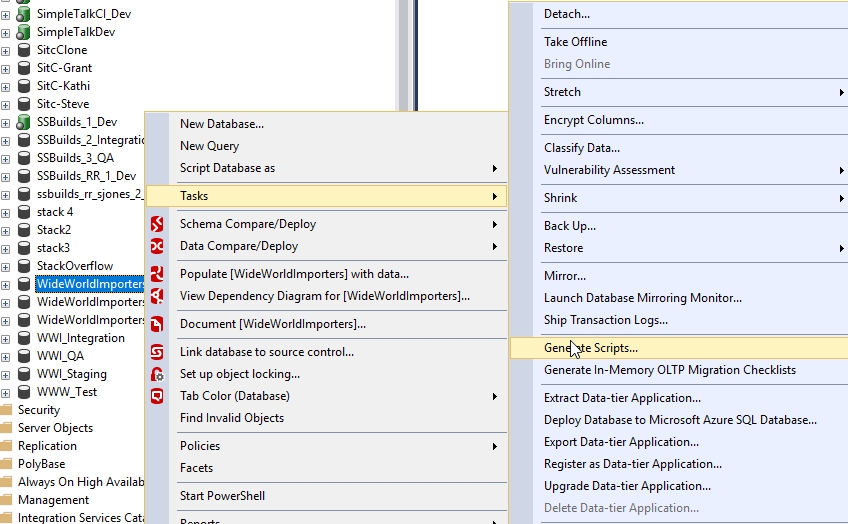Click Take Offline menu entry
Viewport: 848px width, 524px height.
[575, 42]
